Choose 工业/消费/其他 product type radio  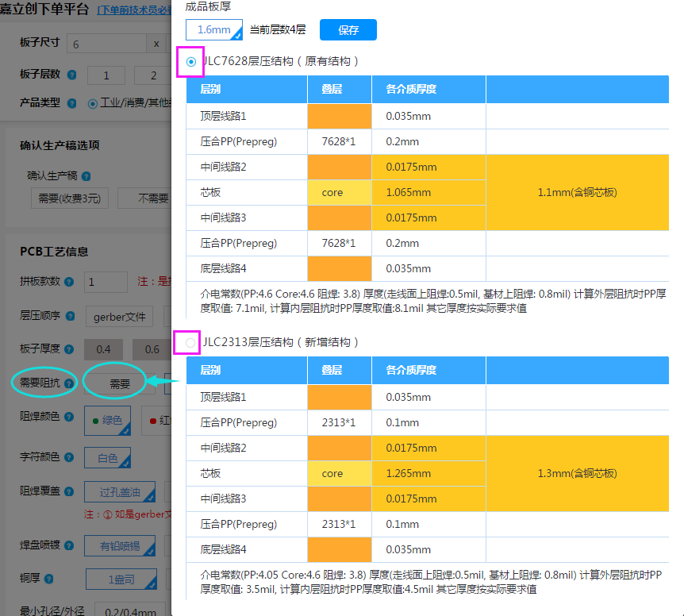tap(93, 103)
